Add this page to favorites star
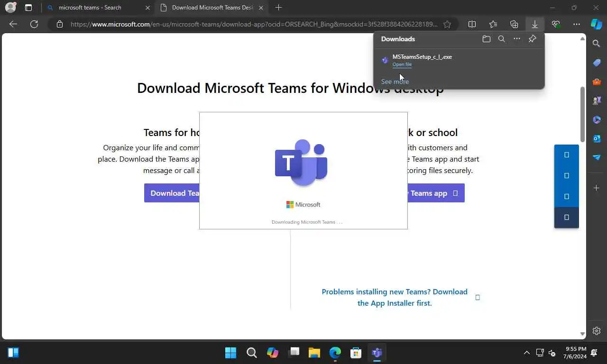The height and width of the screenshot is (364, 607). tap(447, 24)
